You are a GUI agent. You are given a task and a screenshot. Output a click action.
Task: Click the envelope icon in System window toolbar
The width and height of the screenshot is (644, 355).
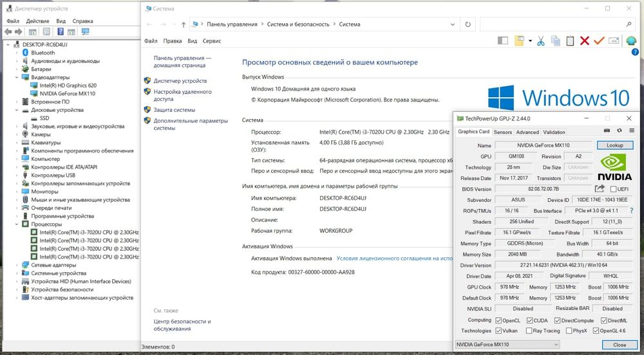click(x=614, y=41)
